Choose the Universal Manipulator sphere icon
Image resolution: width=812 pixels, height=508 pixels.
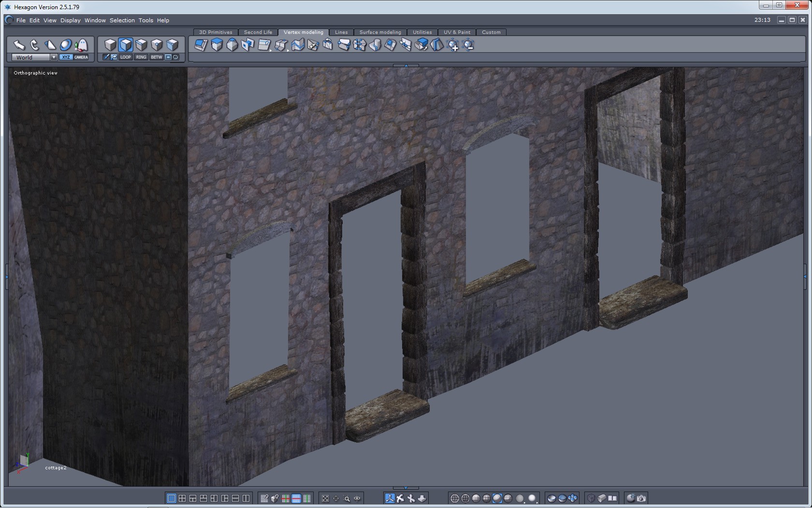[x=66, y=45]
